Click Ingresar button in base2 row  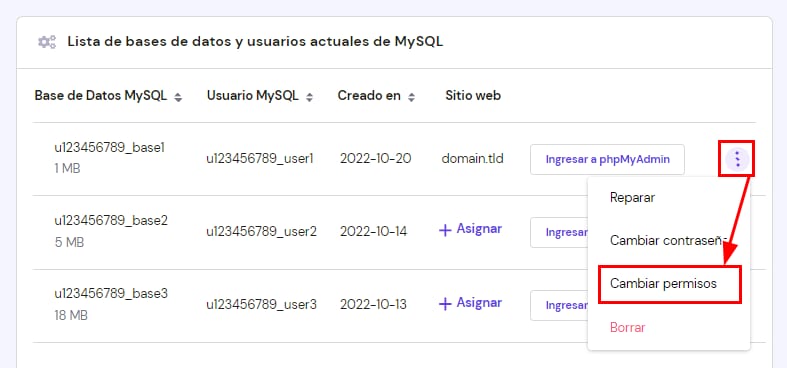coord(559,232)
